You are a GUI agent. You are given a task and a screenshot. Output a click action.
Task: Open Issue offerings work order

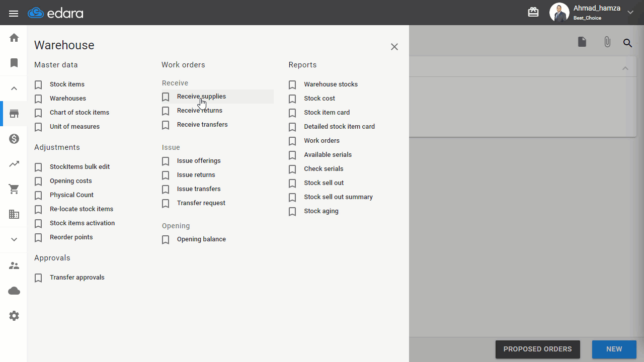point(199,161)
